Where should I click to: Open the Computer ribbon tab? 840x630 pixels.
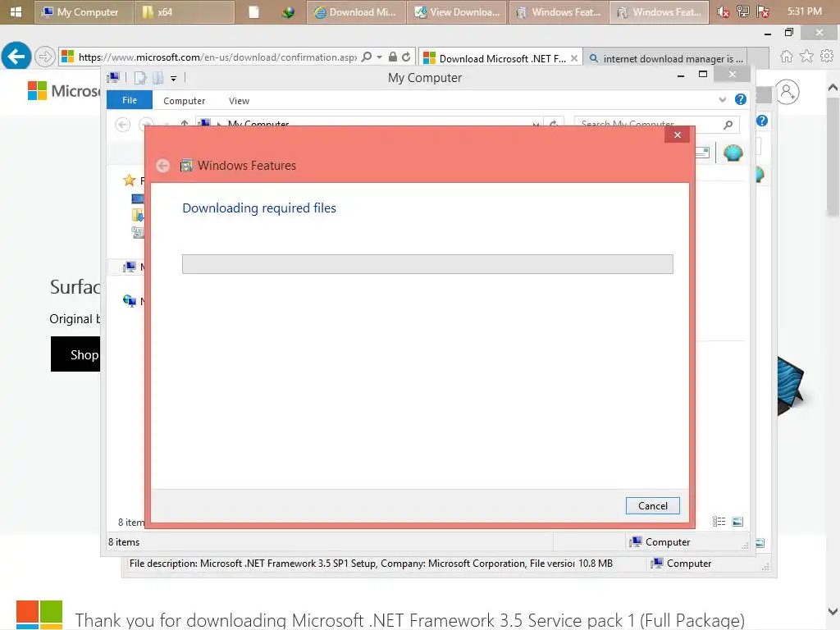(185, 101)
